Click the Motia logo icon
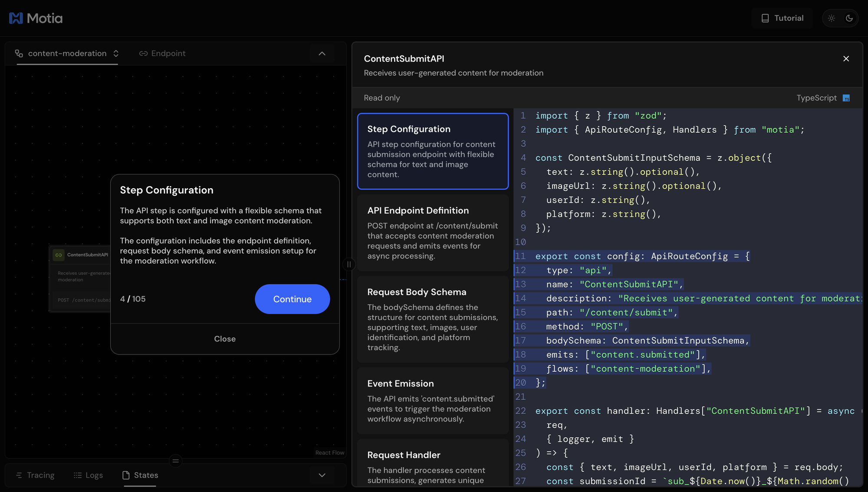This screenshot has height=492, width=868. coord(16,18)
